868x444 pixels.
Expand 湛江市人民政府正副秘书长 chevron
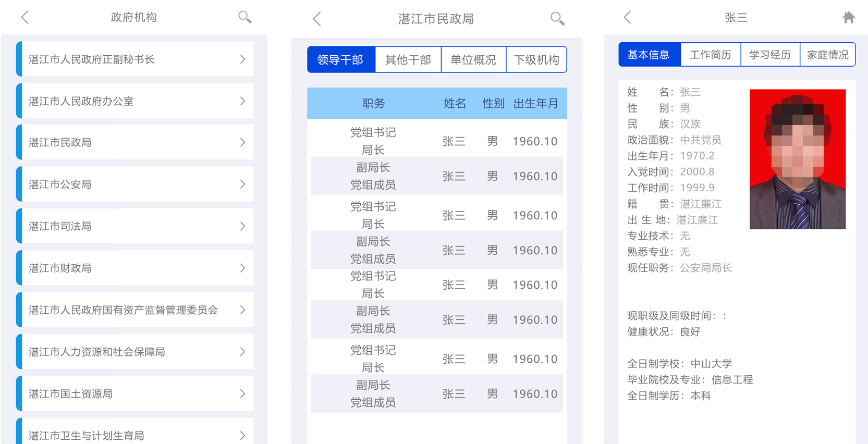click(242, 59)
